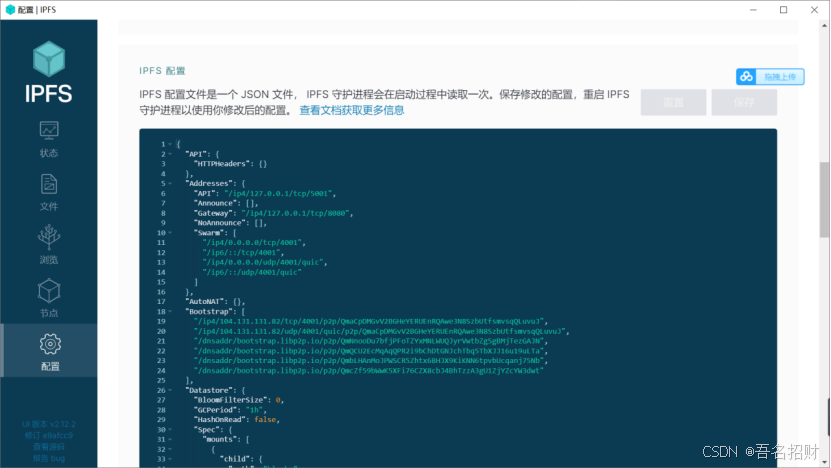Screen dimensions: 831x468
Task: Collapse the "Datastore" fold arrow at line 26
Action: click(x=170, y=390)
